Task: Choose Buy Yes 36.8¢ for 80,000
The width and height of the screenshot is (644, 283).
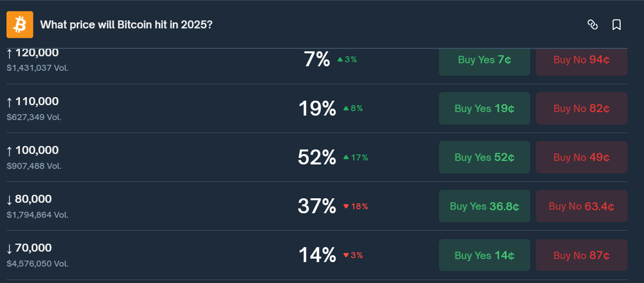Action: click(484, 206)
